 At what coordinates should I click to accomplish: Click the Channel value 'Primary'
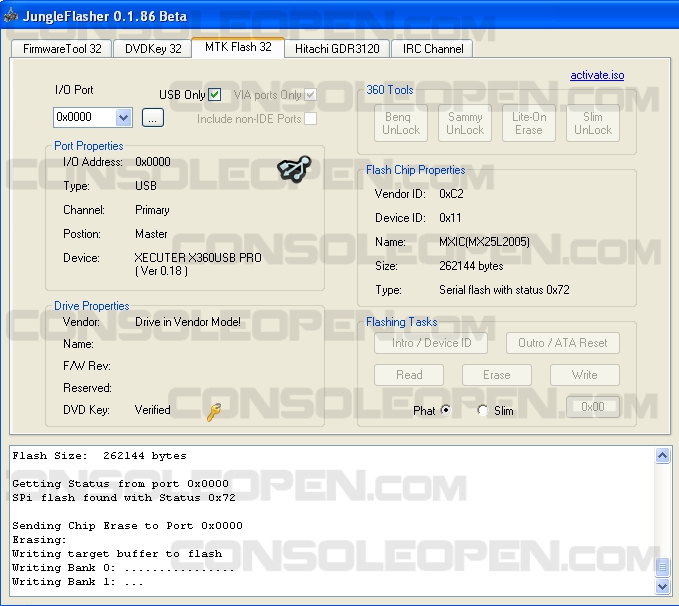[x=152, y=210]
